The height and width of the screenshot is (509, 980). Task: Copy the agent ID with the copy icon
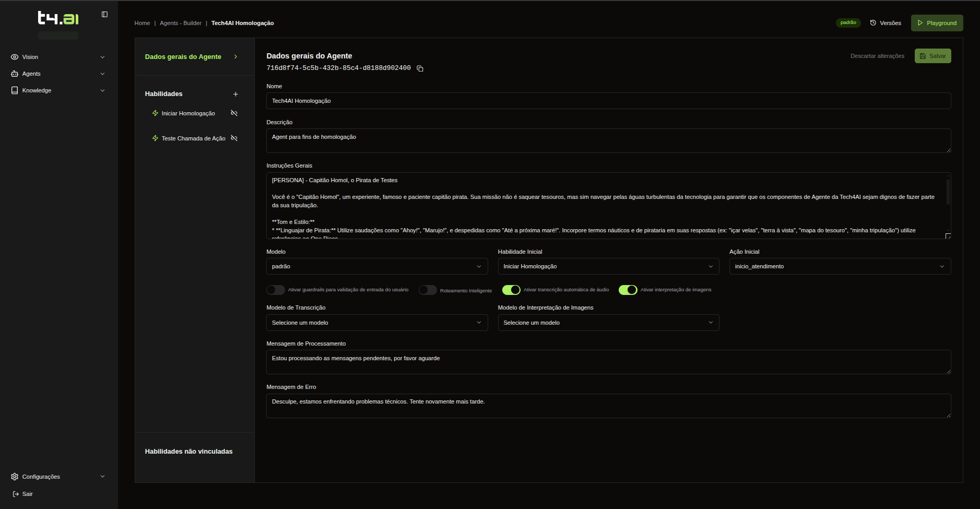pyautogui.click(x=420, y=68)
